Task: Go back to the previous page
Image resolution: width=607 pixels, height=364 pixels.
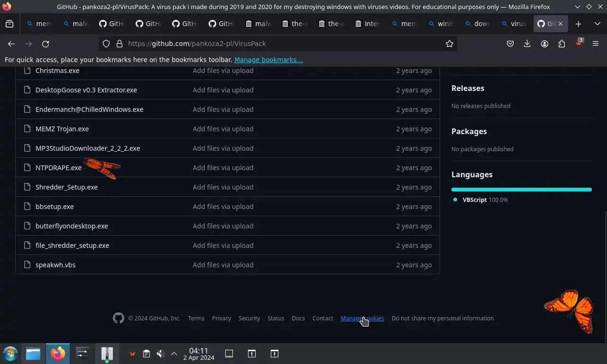Action: coord(11,44)
